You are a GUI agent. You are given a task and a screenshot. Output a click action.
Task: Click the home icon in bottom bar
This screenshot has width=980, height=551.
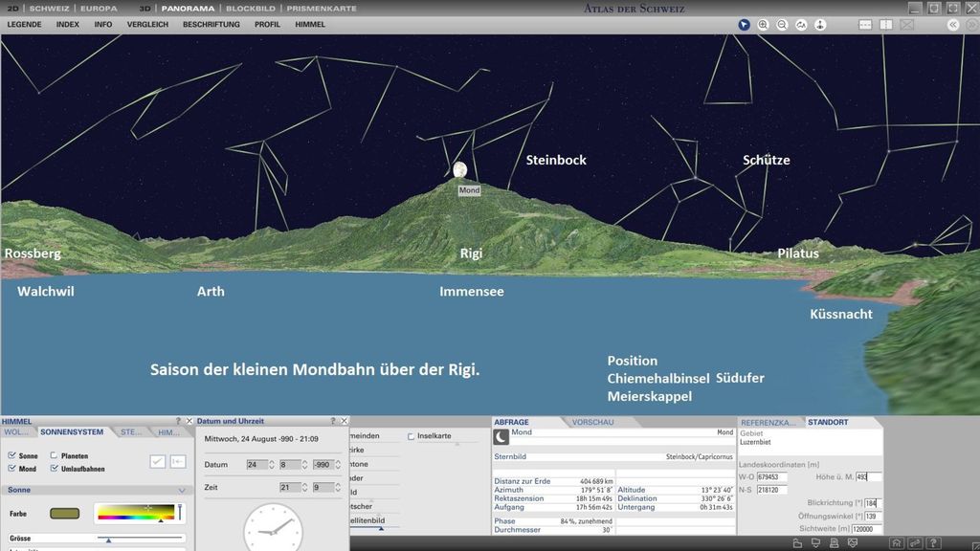[897, 543]
